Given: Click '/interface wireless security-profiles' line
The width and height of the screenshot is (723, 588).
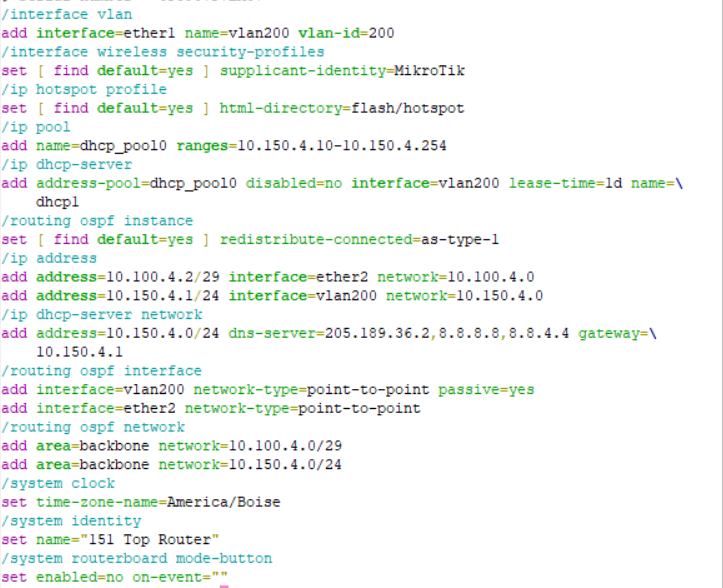Looking at the screenshot, I should (x=163, y=51).
